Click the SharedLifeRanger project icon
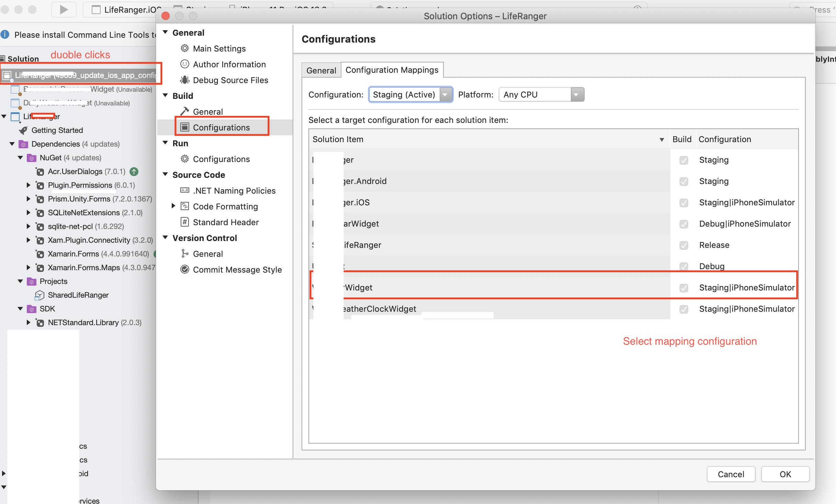Screen dimensions: 836x504 40,295
